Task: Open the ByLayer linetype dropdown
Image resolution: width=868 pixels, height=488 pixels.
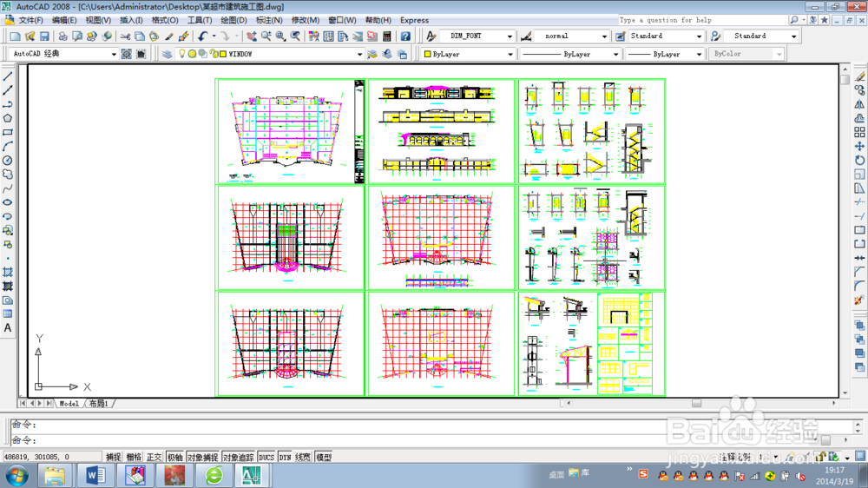Action: 615,54
